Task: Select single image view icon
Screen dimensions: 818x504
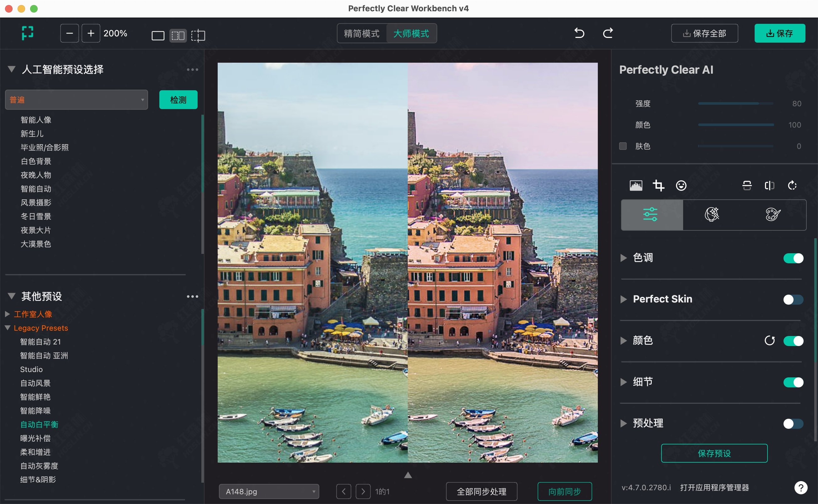Action: point(158,35)
